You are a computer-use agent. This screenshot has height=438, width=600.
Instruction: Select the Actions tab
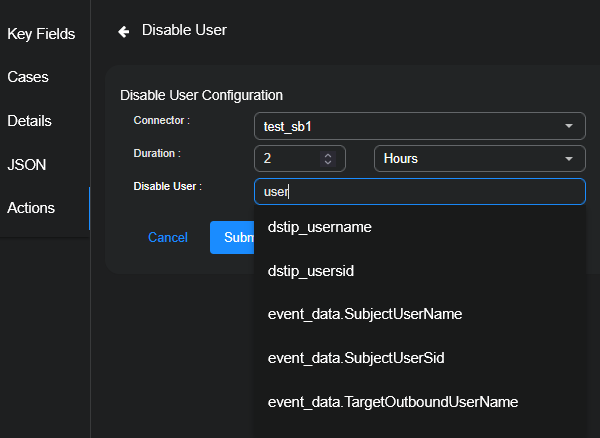pyautogui.click(x=31, y=208)
